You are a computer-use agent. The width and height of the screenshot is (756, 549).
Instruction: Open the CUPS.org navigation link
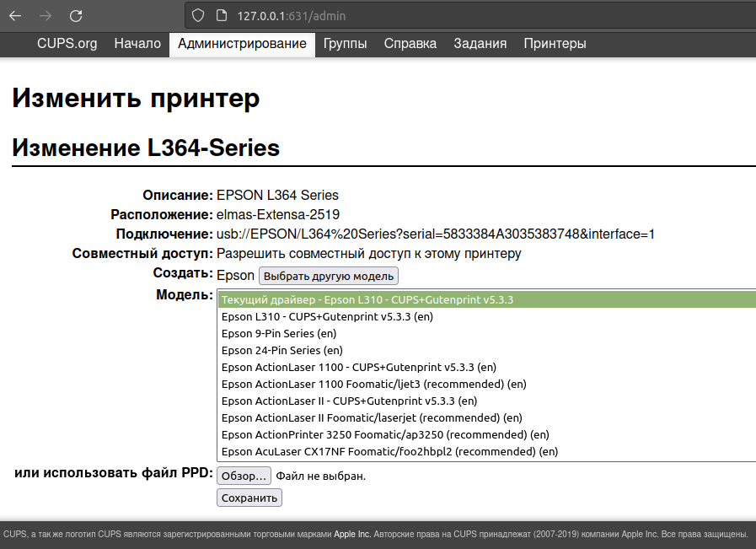pyautogui.click(x=67, y=43)
